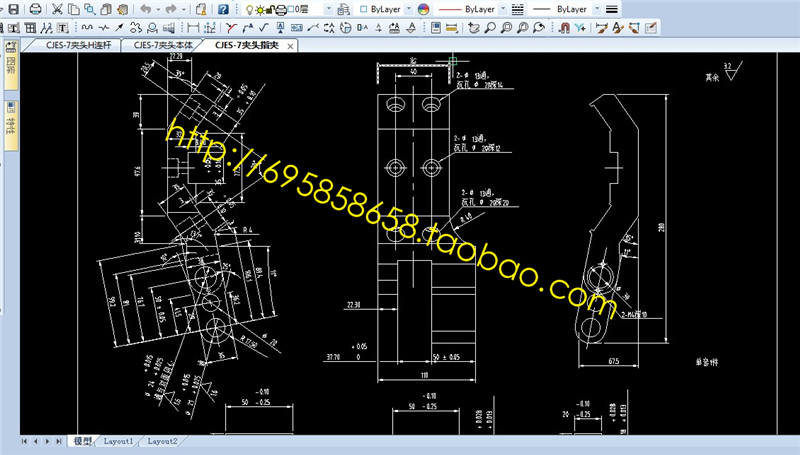800x455 pixels.
Task: Expand the redo history dropdown arrow
Action: [183, 9]
